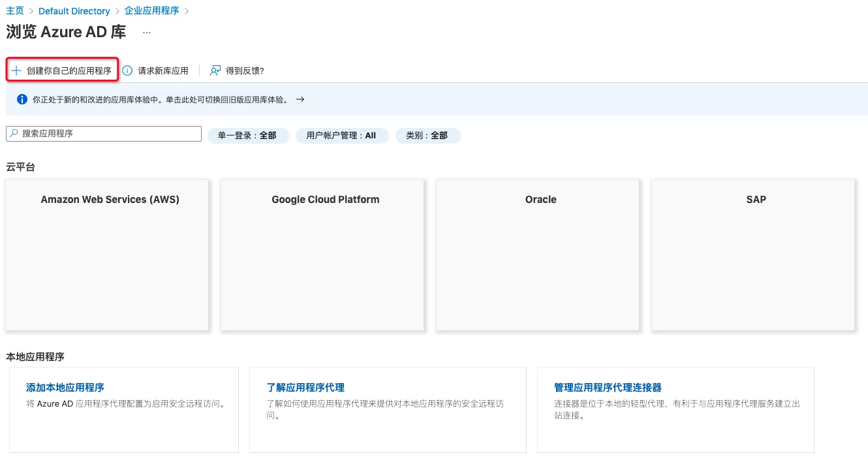Click the arrow at the end of the banner
The height and width of the screenshot is (466, 868).
click(x=300, y=100)
